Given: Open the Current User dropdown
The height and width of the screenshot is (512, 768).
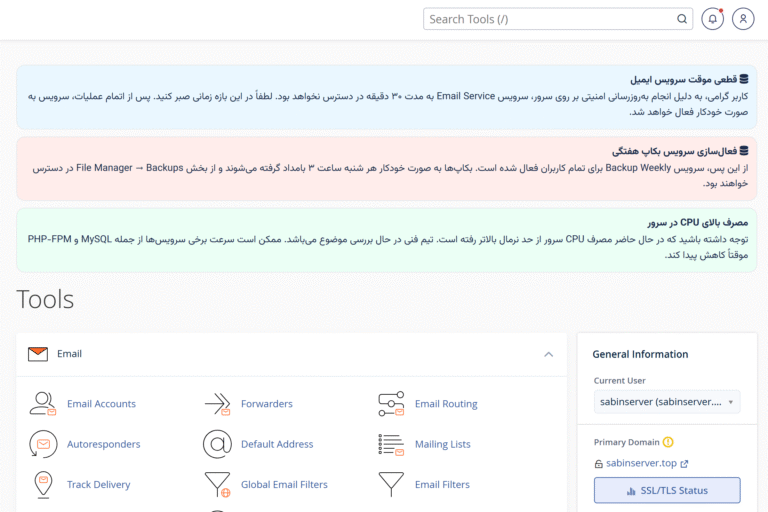Looking at the screenshot, I should click(x=666, y=402).
